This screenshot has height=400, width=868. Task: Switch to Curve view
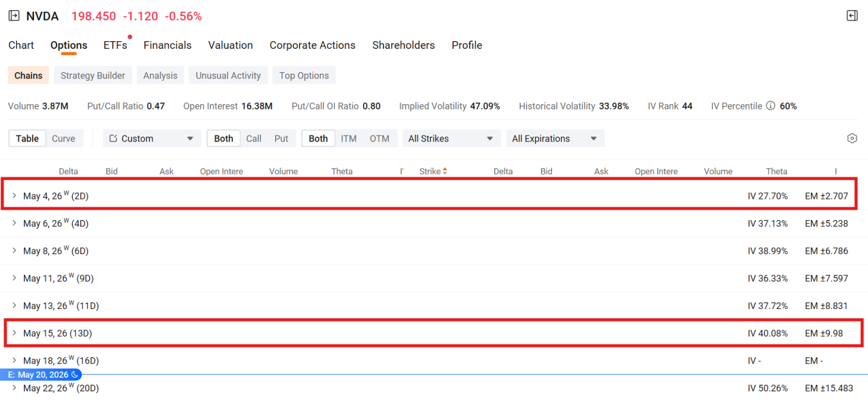click(x=63, y=138)
